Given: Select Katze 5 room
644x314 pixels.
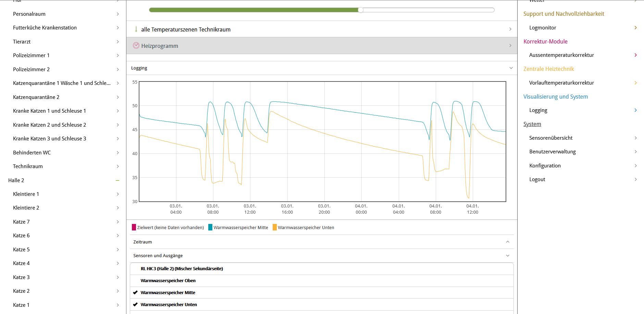Looking at the screenshot, I should coord(21,249).
